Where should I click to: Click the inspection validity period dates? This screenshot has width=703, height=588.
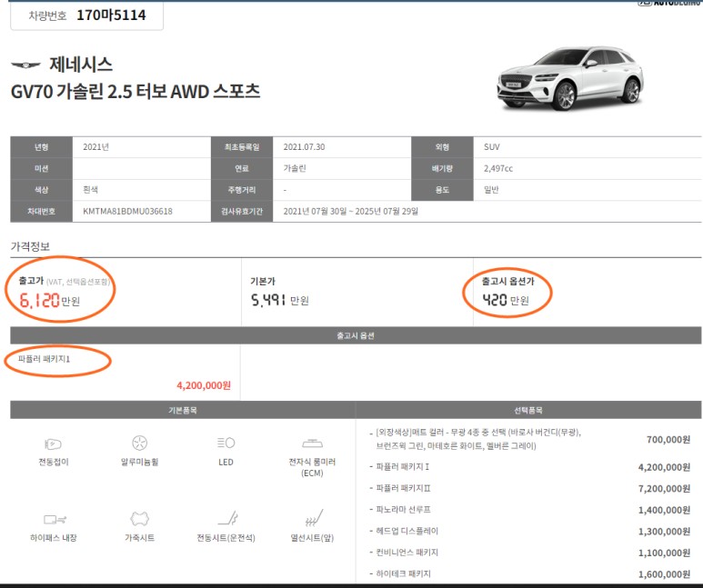pyautogui.click(x=351, y=211)
